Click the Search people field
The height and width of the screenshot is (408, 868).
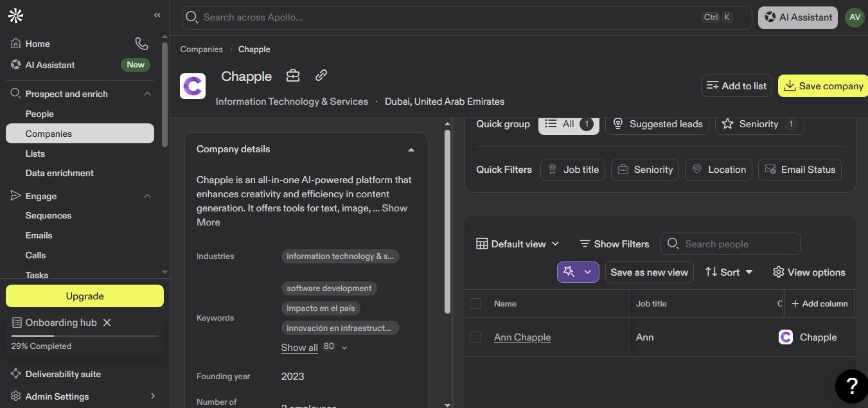coord(731,244)
